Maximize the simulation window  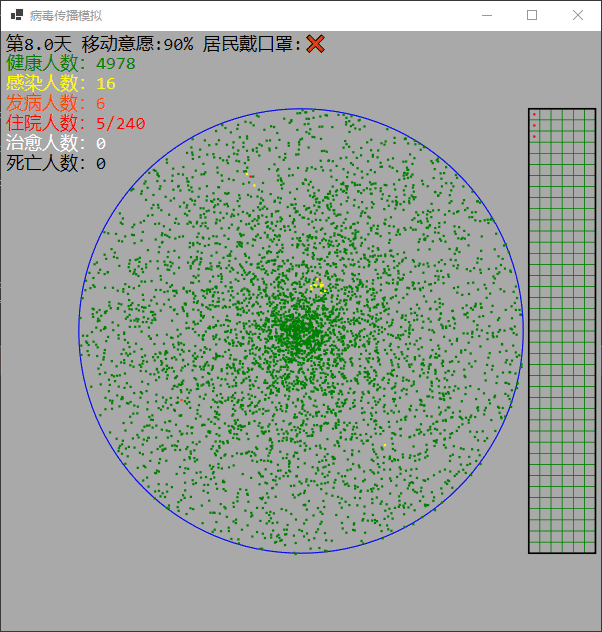(532, 15)
